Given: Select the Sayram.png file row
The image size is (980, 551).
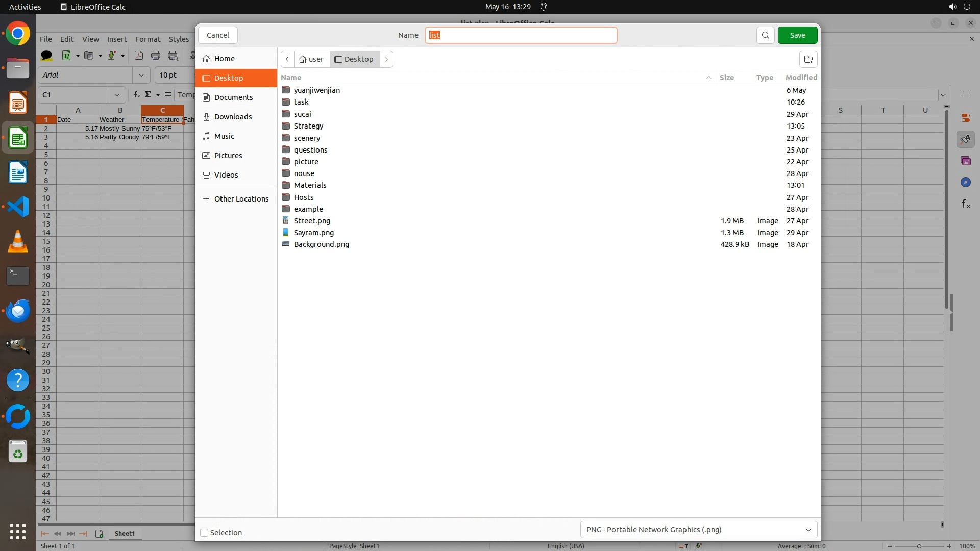Looking at the screenshot, I should [x=313, y=233].
